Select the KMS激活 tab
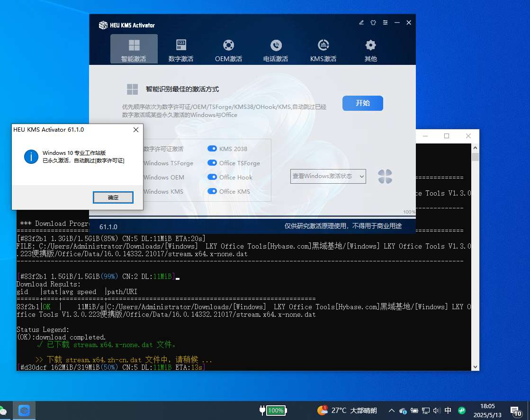Screen dimensions: 530x420 (323, 49)
